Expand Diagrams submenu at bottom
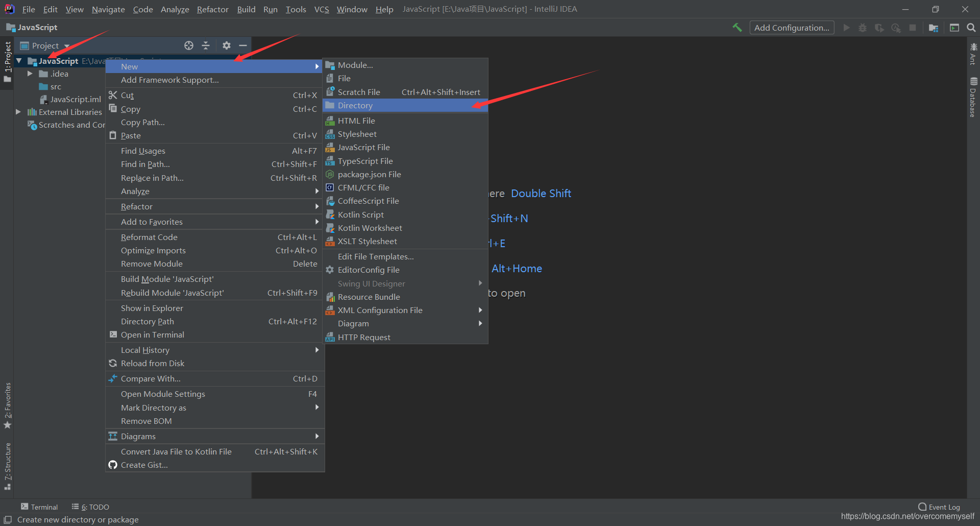Image resolution: width=980 pixels, height=526 pixels. point(214,436)
